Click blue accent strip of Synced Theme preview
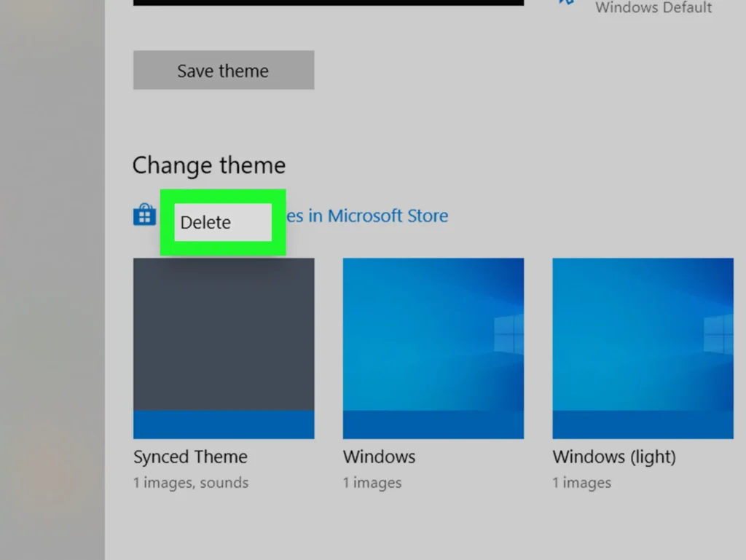Image resolution: width=746 pixels, height=560 pixels. [224, 425]
